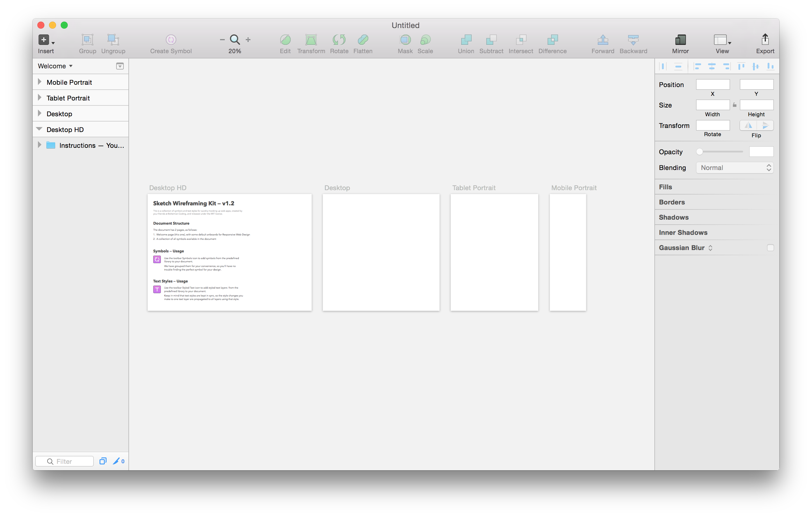This screenshot has height=517, width=812.
Task: Select the Instructions layer group
Action: click(x=81, y=145)
